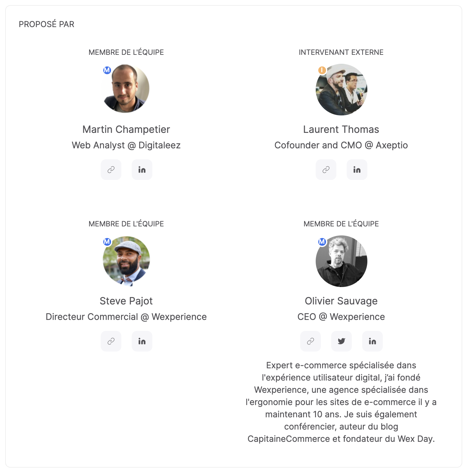Click Martin Champetier's profile photo
The height and width of the screenshot is (476, 470).
(x=126, y=89)
